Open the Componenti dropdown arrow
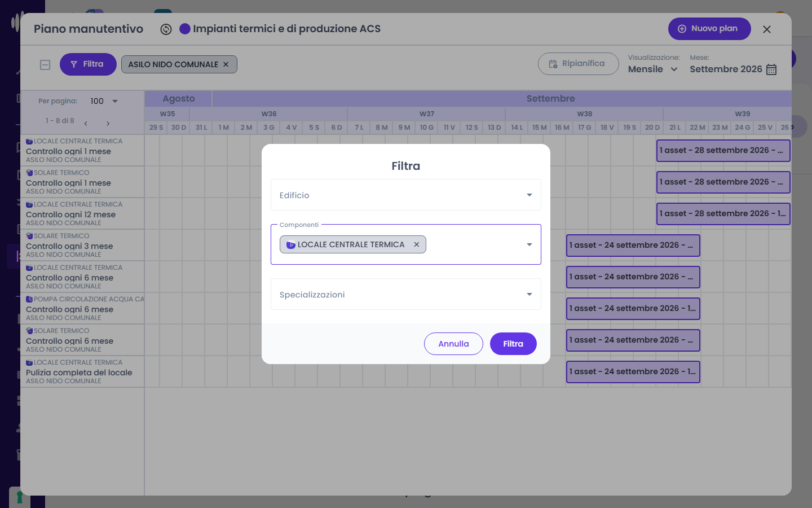 click(529, 244)
